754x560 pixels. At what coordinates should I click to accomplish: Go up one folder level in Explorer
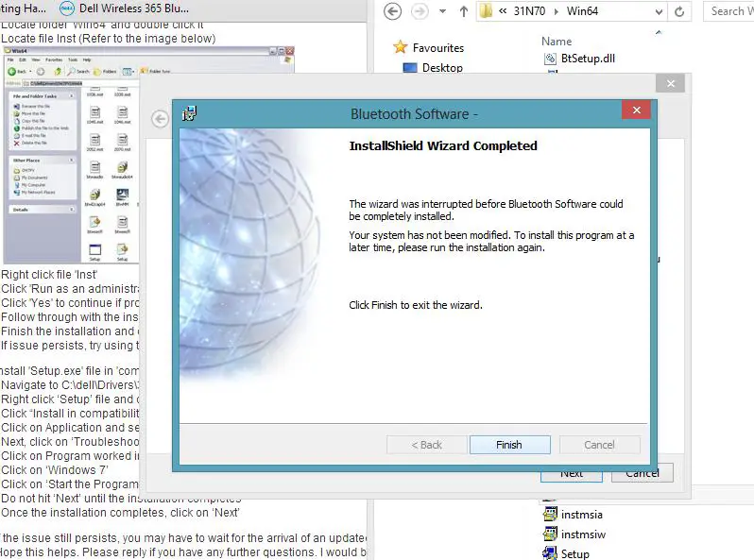(463, 11)
